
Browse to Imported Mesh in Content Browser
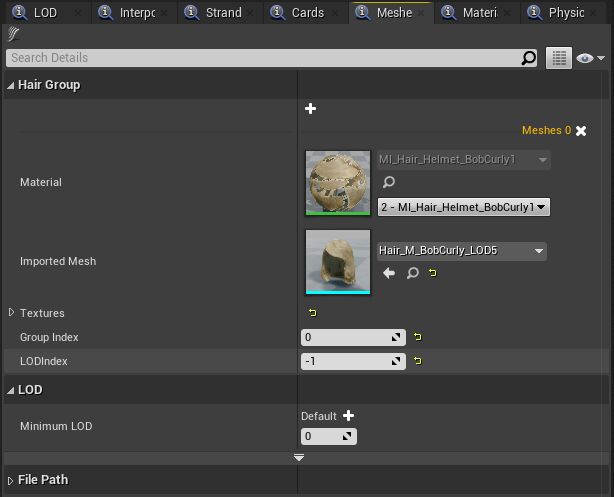point(412,272)
